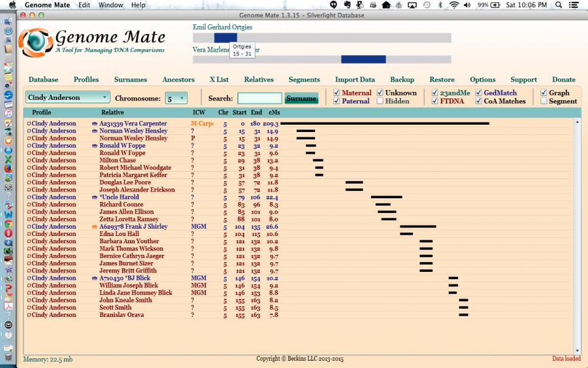Viewport: 588px width, 368px height.
Task: Uncheck the Unknown checkbox
Action: 380,92
